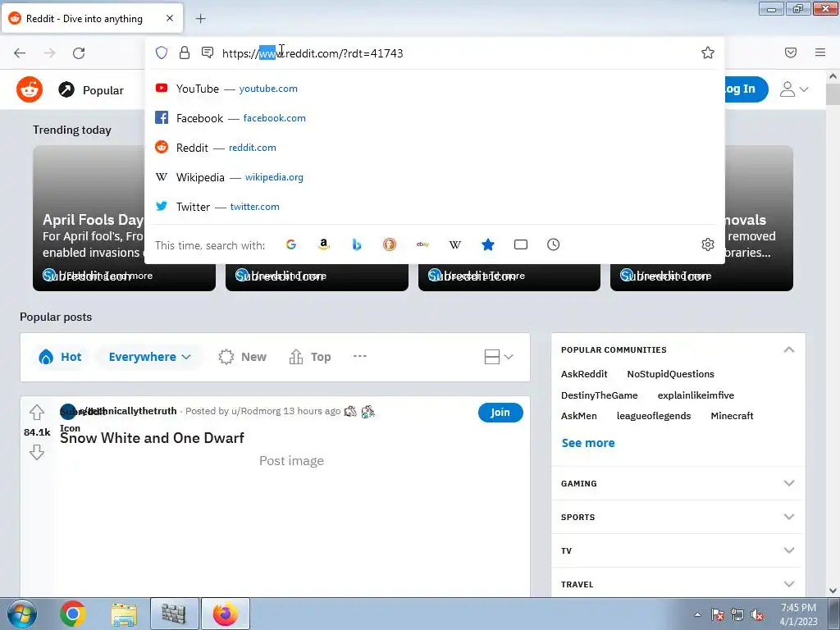This screenshot has height=630, width=840.
Task: Open tracking protection shield icon
Action: [162, 52]
